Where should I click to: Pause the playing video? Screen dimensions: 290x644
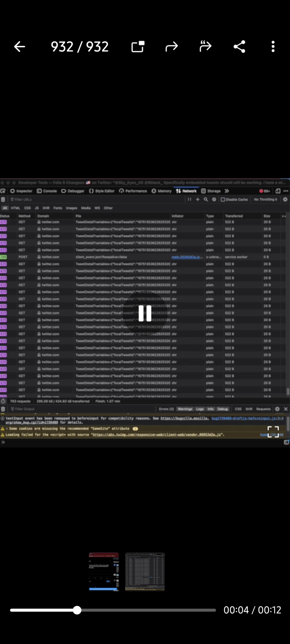pyautogui.click(x=145, y=314)
